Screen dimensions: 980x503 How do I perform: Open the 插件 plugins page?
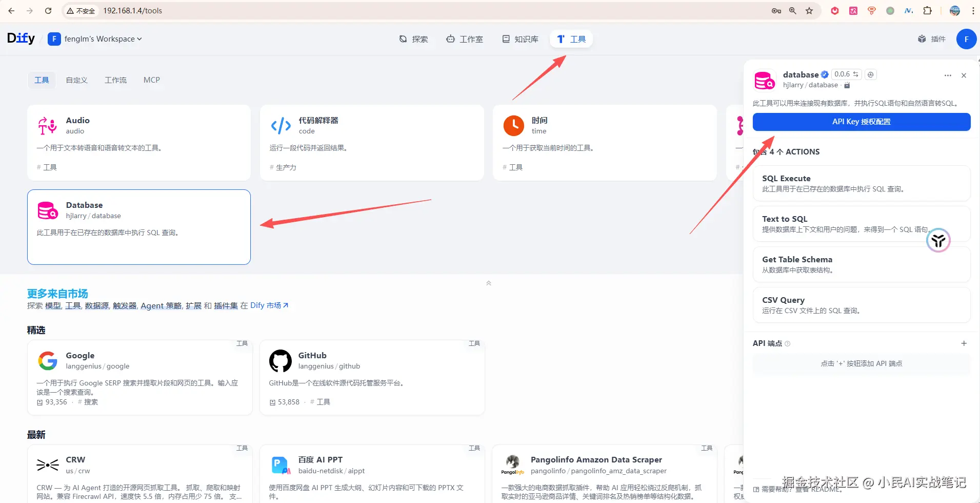click(x=932, y=39)
